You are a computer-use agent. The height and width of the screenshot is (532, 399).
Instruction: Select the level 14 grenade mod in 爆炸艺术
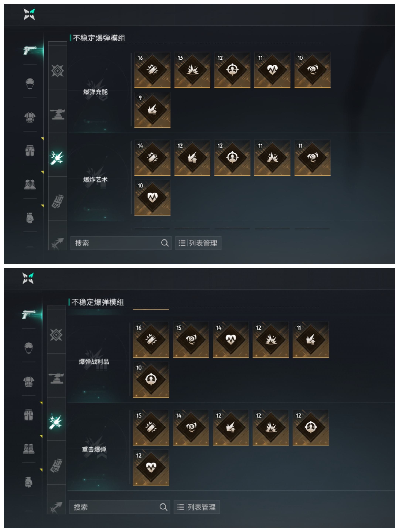point(152,158)
